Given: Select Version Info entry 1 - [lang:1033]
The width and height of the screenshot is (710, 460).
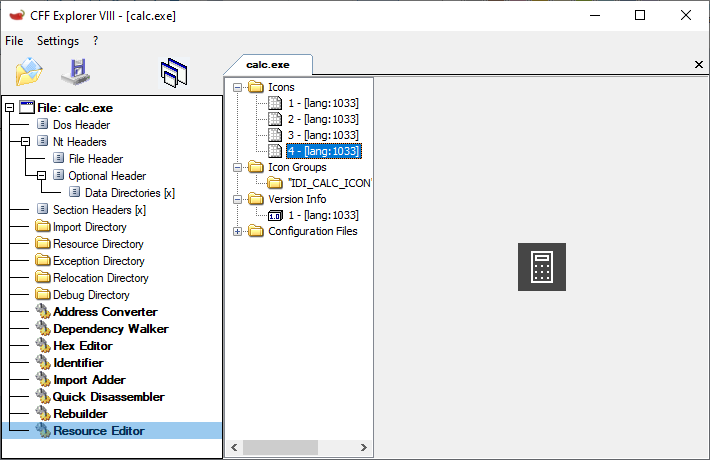Looking at the screenshot, I should [323, 215].
